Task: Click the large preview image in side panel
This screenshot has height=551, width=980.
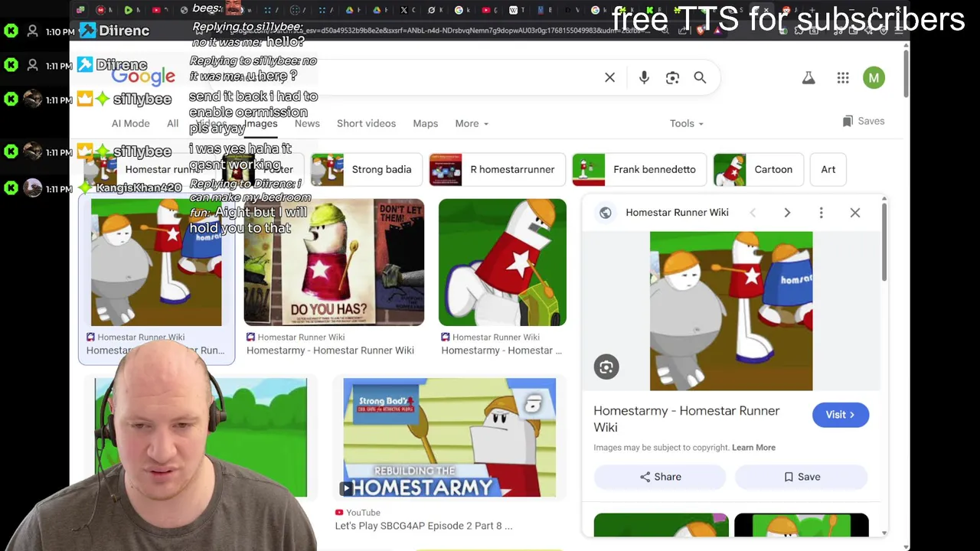Action: [x=731, y=311]
